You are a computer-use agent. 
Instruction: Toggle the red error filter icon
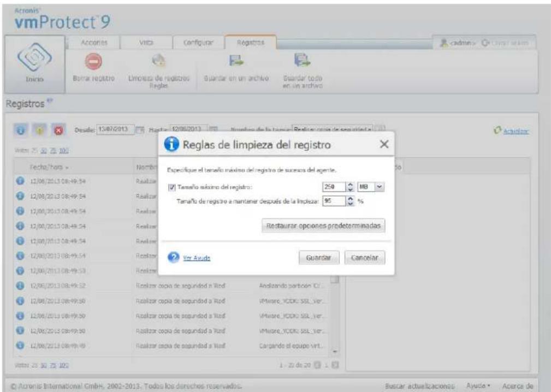click(x=58, y=130)
